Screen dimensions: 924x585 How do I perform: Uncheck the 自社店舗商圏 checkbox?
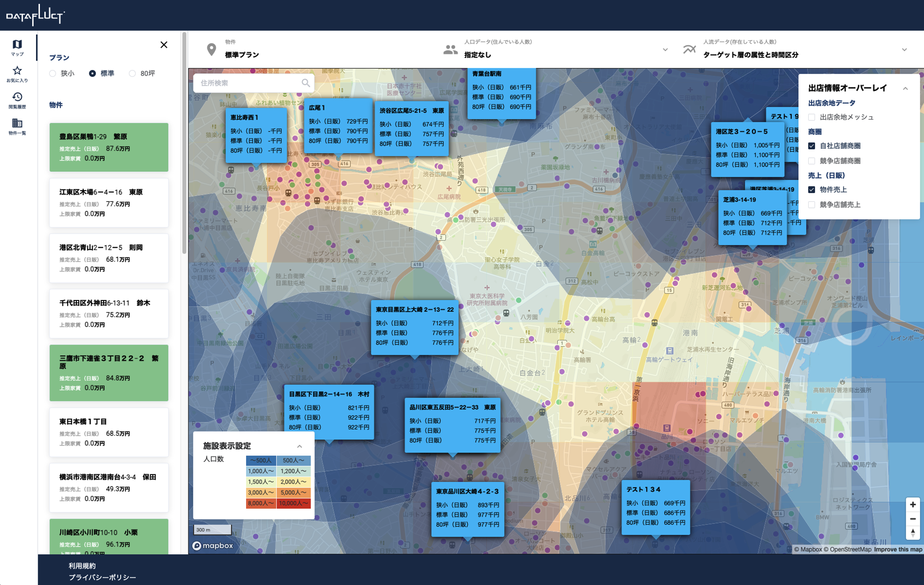coord(812,146)
